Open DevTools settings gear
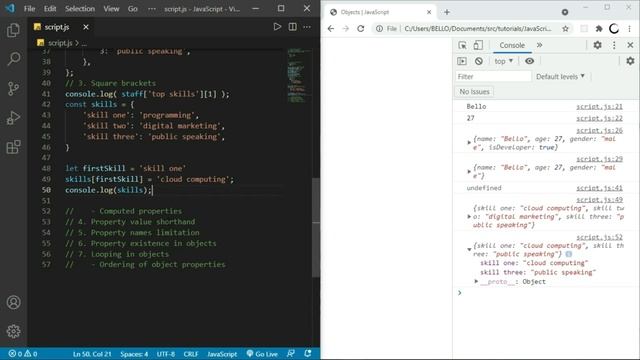 (598, 45)
